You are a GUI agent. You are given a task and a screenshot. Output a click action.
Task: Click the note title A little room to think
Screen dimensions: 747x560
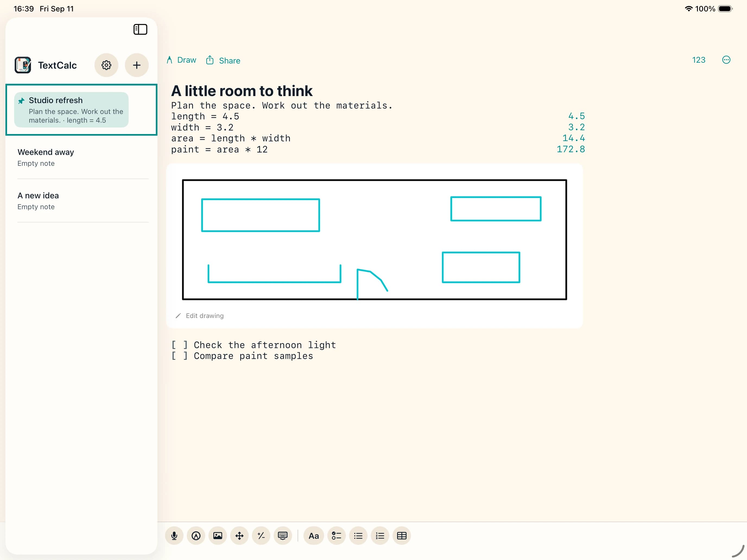242,91
